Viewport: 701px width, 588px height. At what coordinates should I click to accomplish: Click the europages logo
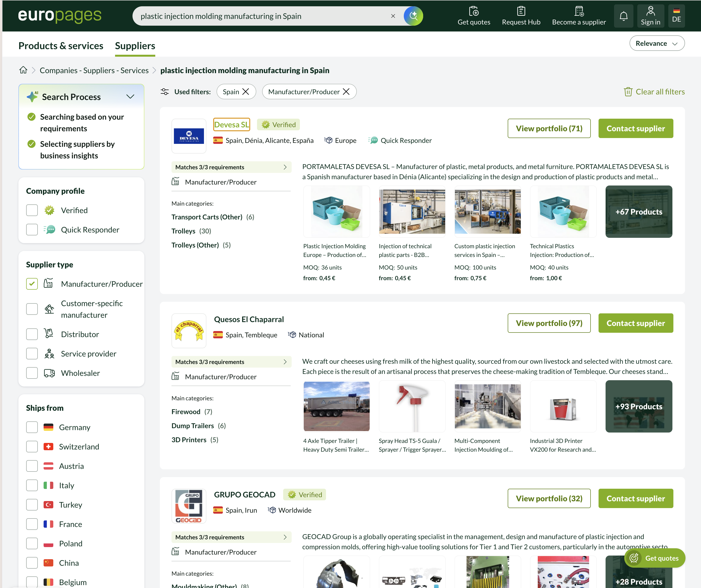point(59,16)
